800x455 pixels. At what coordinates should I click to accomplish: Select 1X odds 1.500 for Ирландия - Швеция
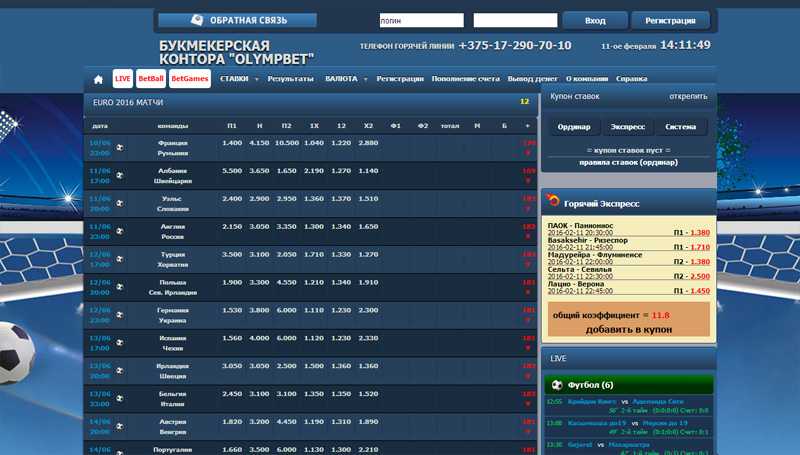pyautogui.click(x=314, y=366)
